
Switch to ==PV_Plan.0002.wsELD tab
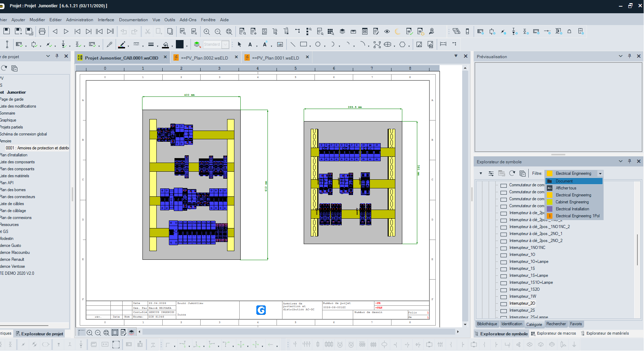[204, 58]
